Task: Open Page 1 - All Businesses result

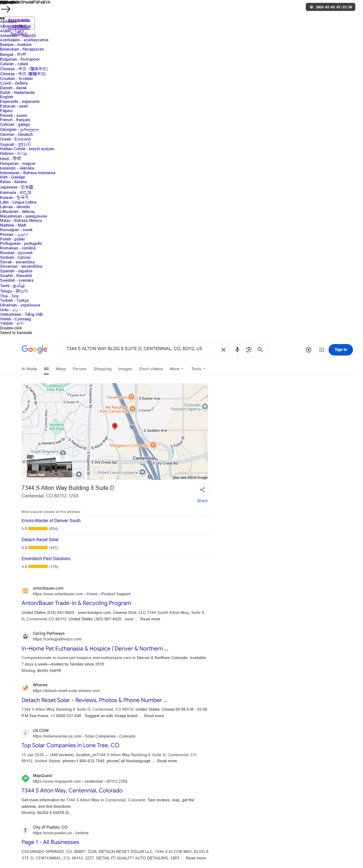Action: pyautogui.click(x=50, y=842)
